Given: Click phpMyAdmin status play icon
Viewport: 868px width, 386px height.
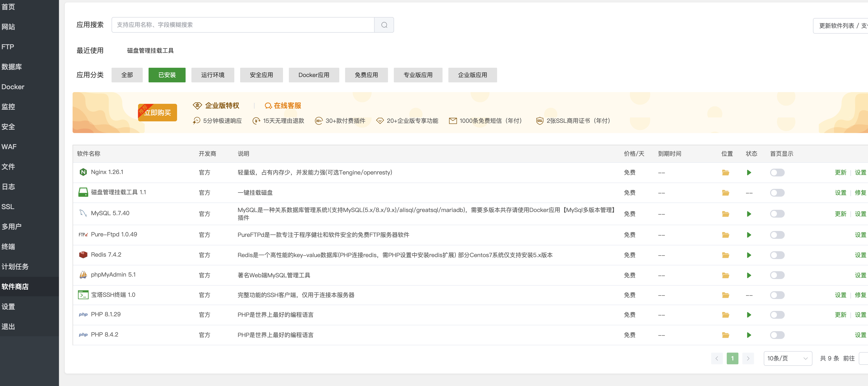Looking at the screenshot, I should 749,275.
